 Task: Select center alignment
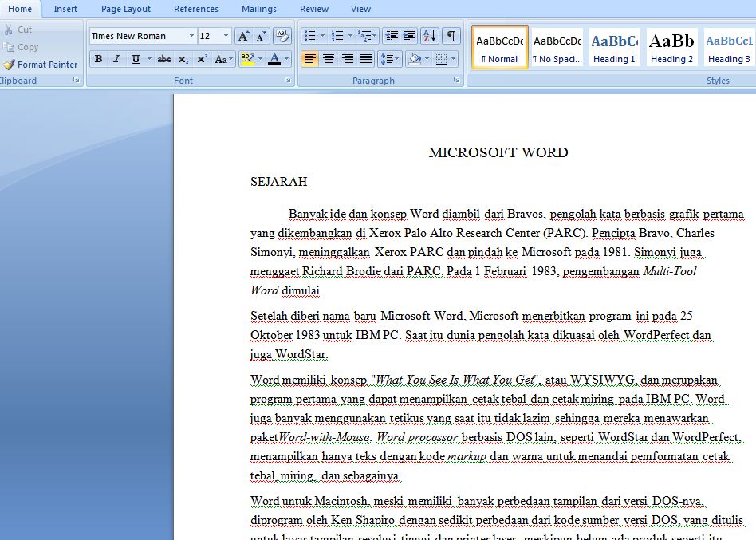pyautogui.click(x=329, y=57)
